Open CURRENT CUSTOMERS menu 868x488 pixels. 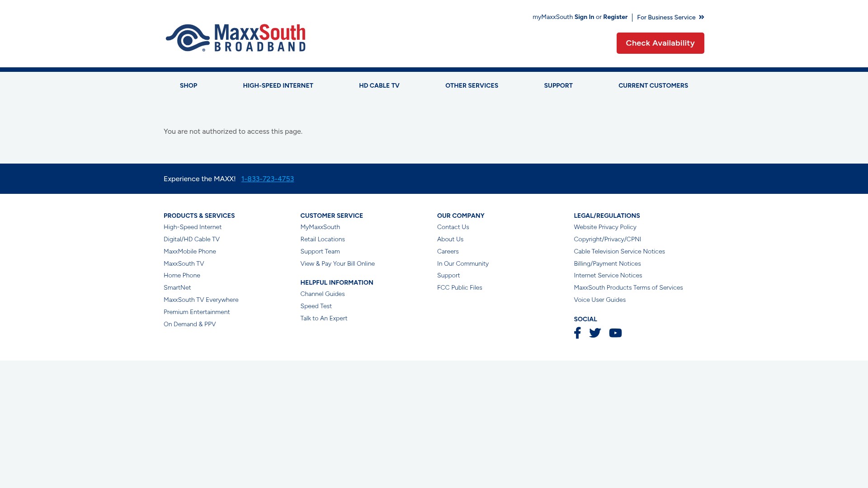(653, 85)
